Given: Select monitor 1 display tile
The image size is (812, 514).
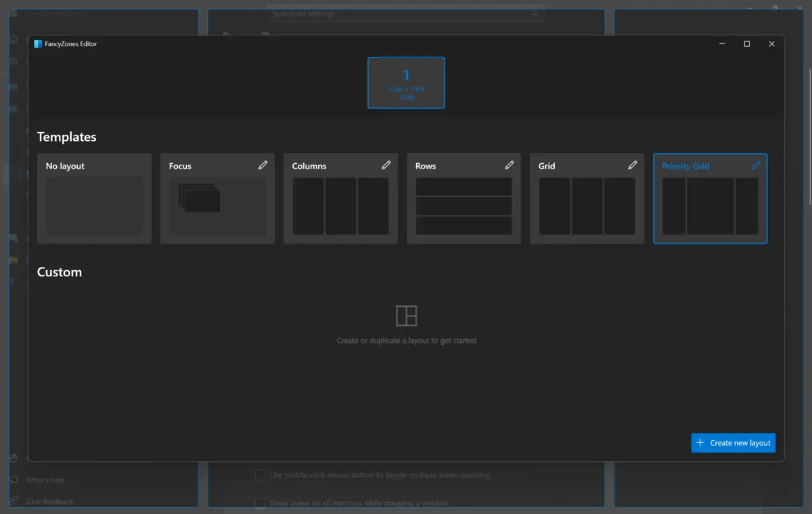Looking at the screenshot, I should [406, 83].
